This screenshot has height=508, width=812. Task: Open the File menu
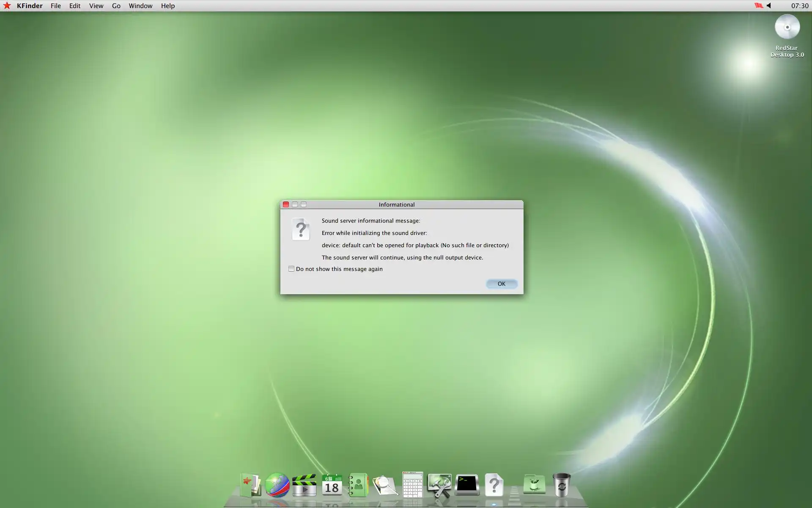[55, 6]
